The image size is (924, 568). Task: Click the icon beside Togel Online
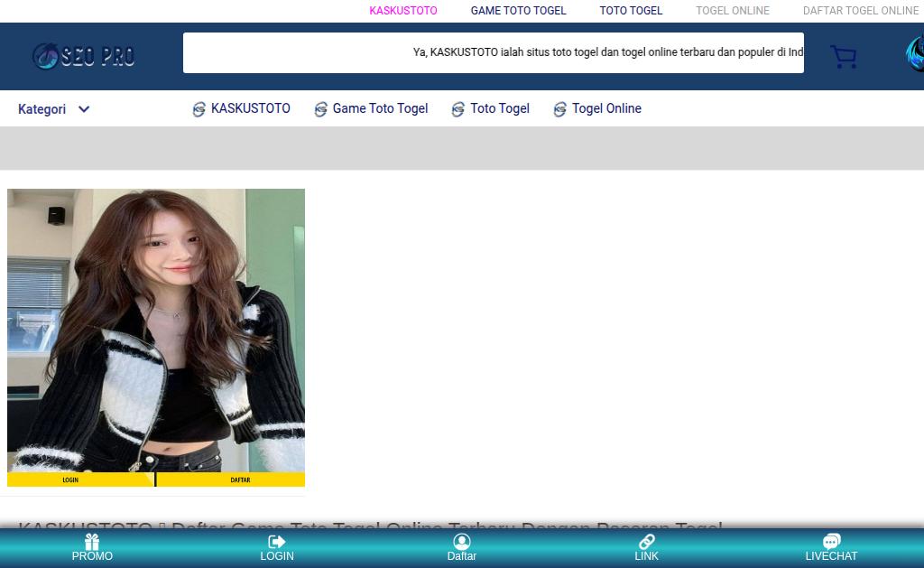[x=559, y=109]
